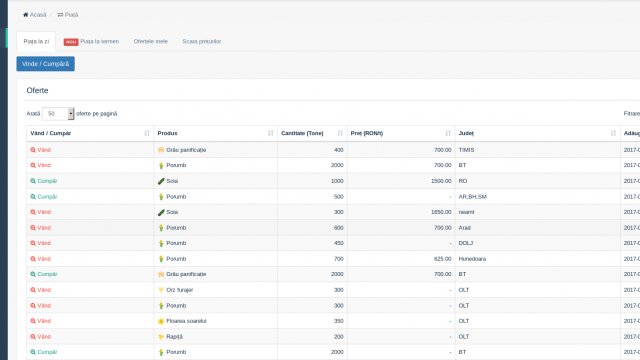Click the Județ column header text
640x360 pixels.
466,133
